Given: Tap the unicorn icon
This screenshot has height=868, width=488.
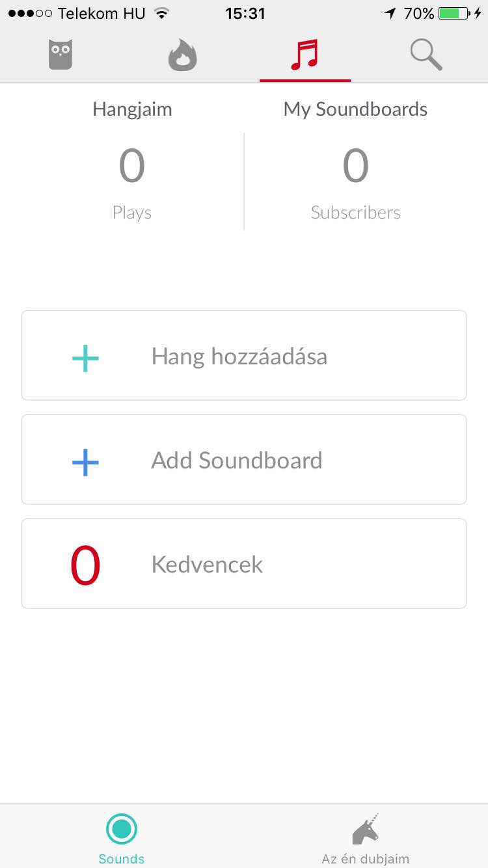Looking at the screenshot, I should tap(366, 830).
